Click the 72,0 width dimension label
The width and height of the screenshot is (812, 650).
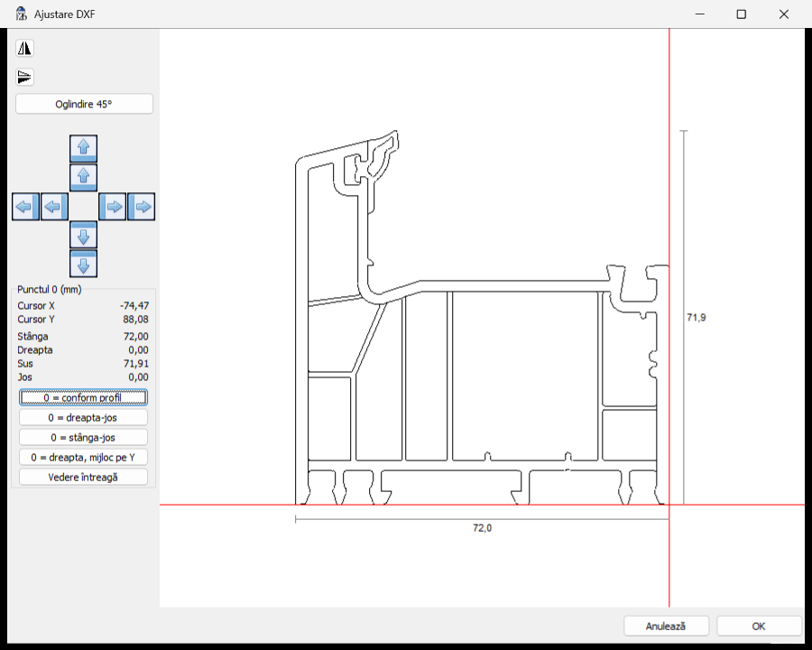click(482, 527)
